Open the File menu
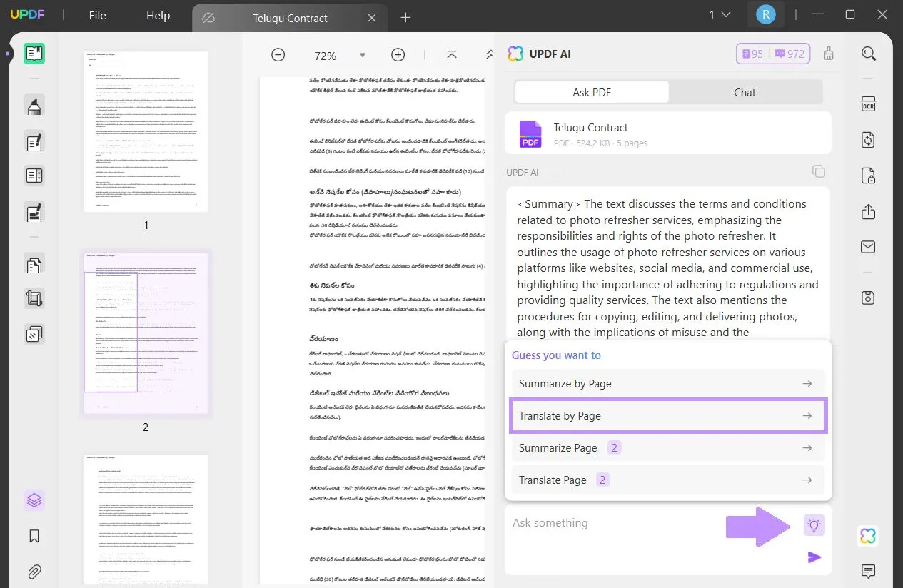 point(97,15)
